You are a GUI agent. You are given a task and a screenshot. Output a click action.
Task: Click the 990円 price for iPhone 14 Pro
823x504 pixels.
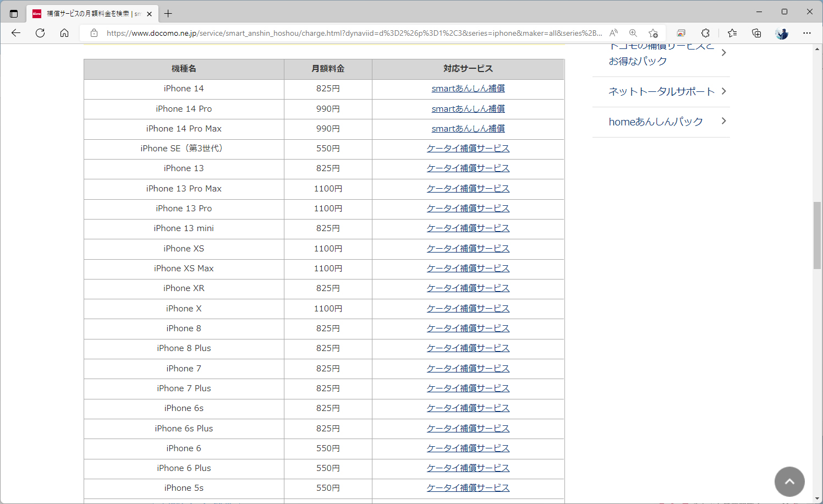pos(328,109)
